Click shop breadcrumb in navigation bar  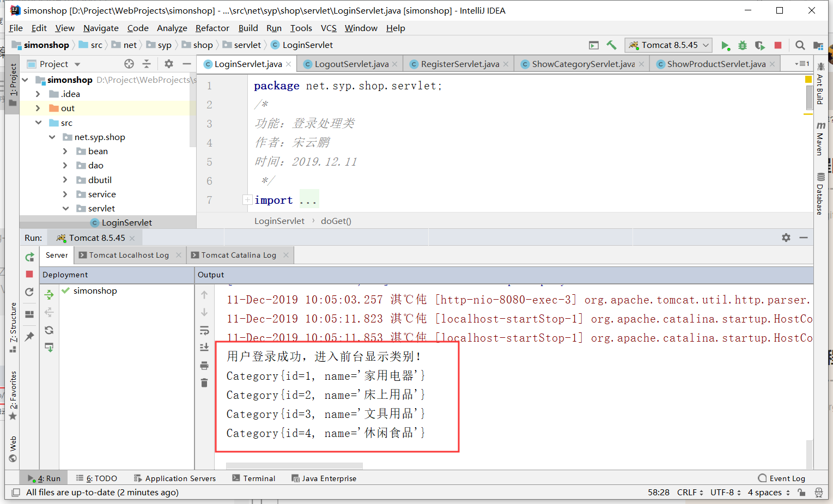pyautogui.click(x=203, y=45)
